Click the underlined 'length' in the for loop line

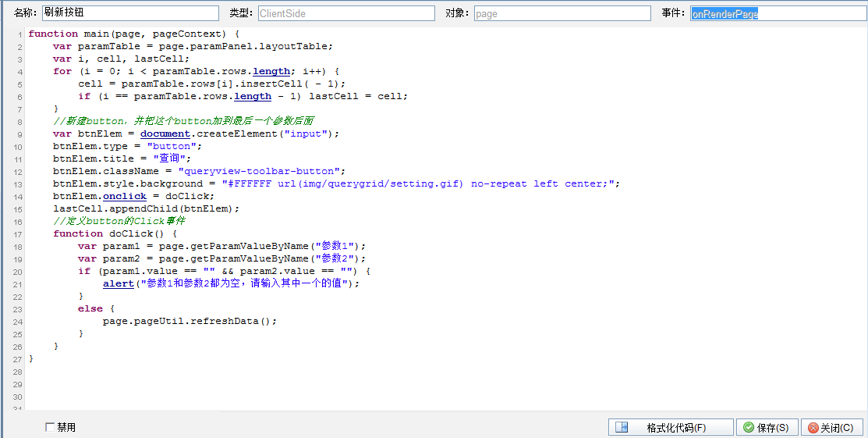271,71
